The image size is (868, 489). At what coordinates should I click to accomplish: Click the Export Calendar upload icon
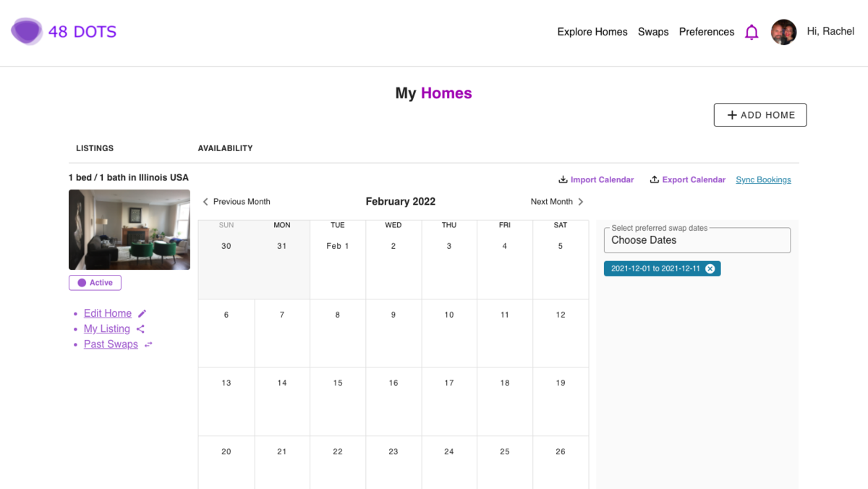pyautogui.click(x=655, y=179)
